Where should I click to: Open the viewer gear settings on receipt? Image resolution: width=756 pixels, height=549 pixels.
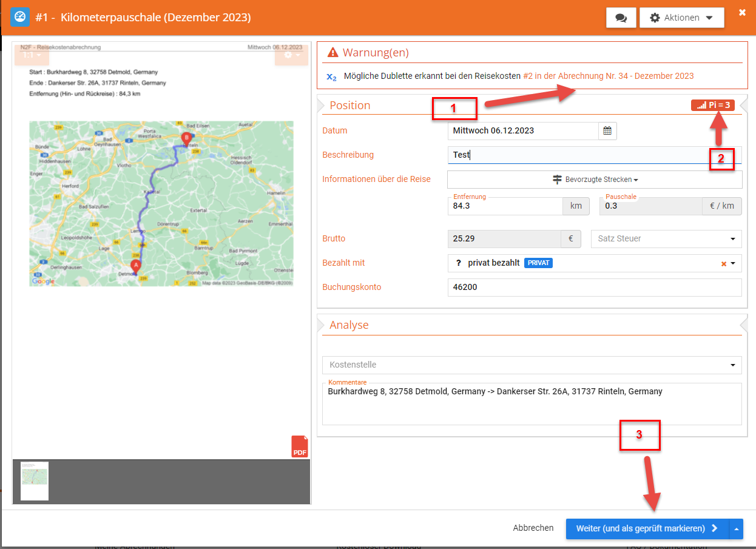291,55
